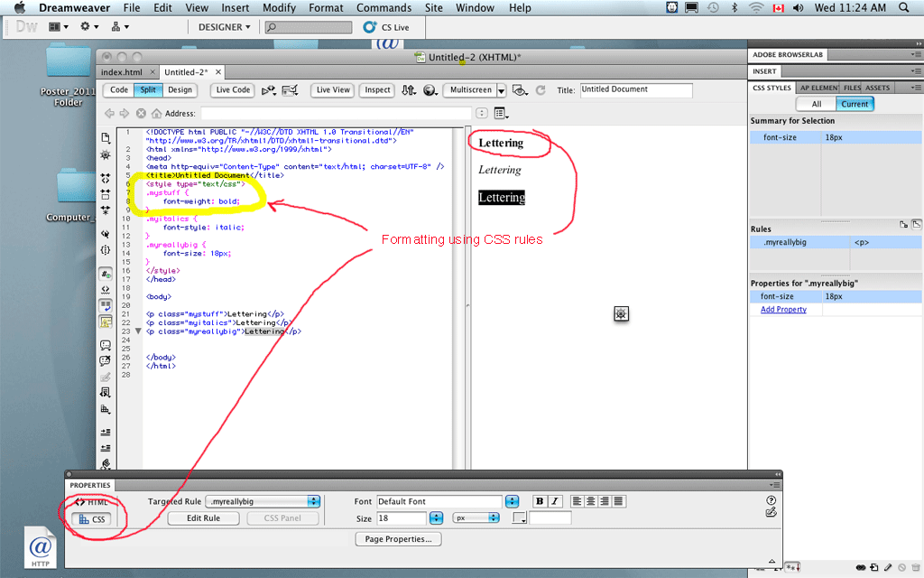Viewport: 924px width, 578px height.
Task: Switch to Split view mode
Action: (x=148, y=89)
